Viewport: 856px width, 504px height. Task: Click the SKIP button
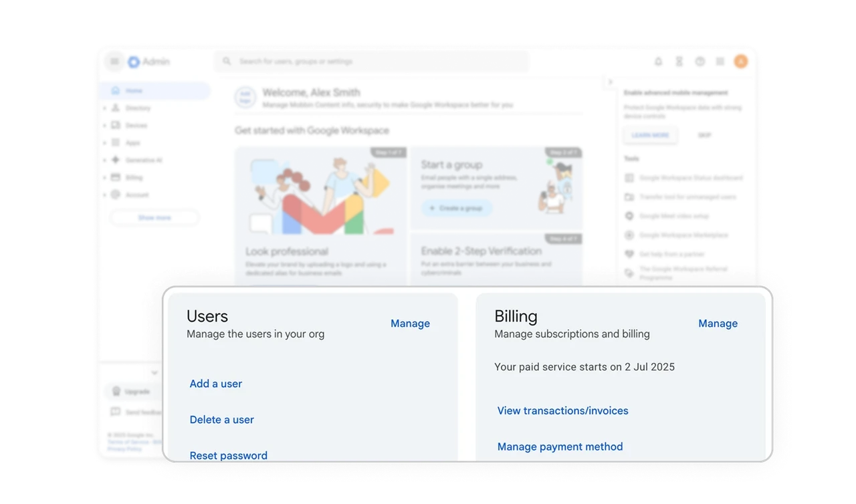pyautogui.click(x=704, y=135)
